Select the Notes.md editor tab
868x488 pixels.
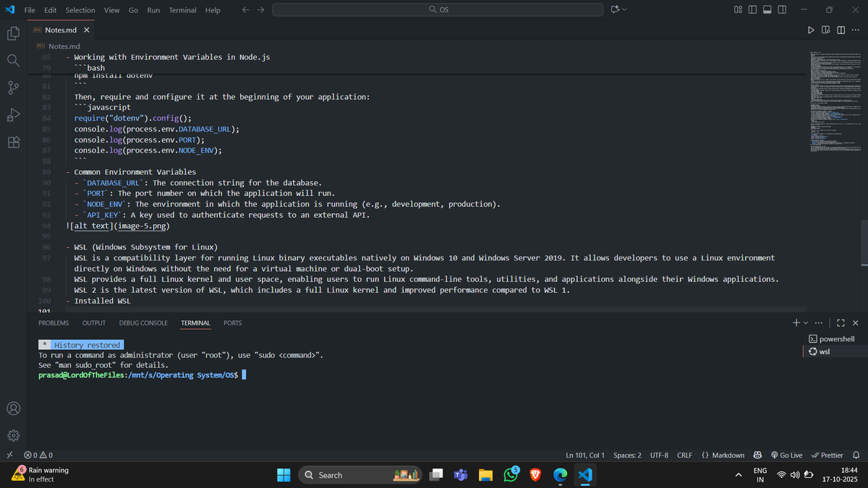pyautogui.click(x=61, y=30)
